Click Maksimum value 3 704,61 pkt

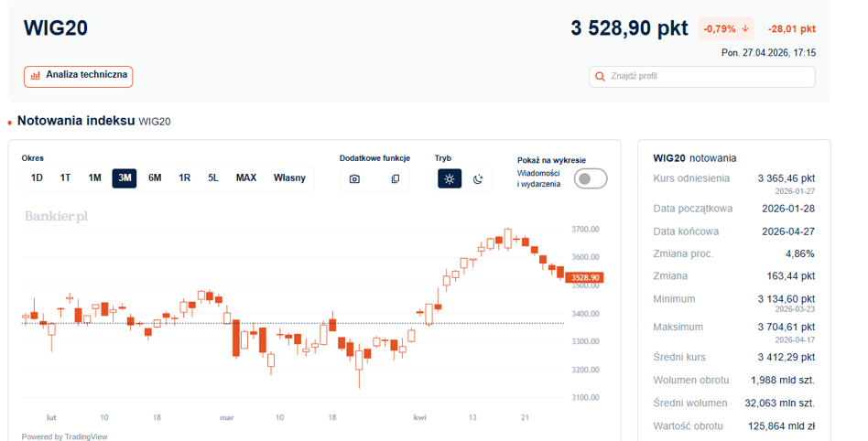[787, 327]
